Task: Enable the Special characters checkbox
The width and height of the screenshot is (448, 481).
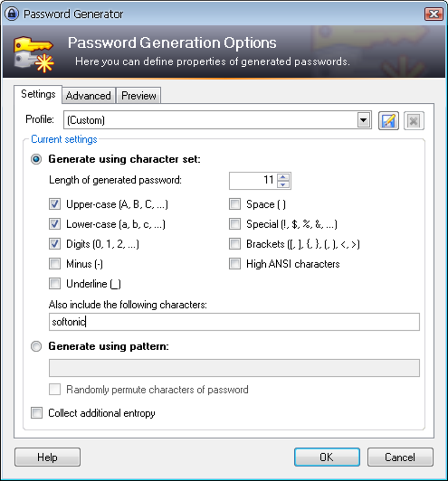Action: click(x=235, y=224)
